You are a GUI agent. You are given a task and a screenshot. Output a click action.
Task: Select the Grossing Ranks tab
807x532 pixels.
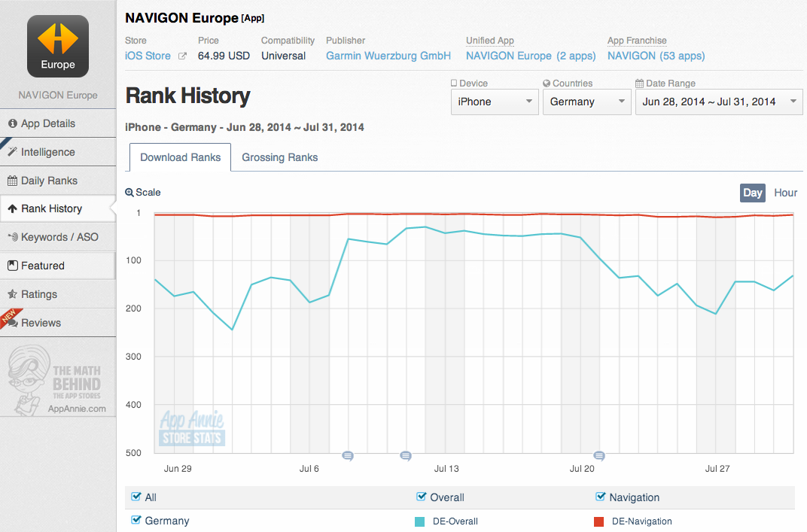click(280, 157)
